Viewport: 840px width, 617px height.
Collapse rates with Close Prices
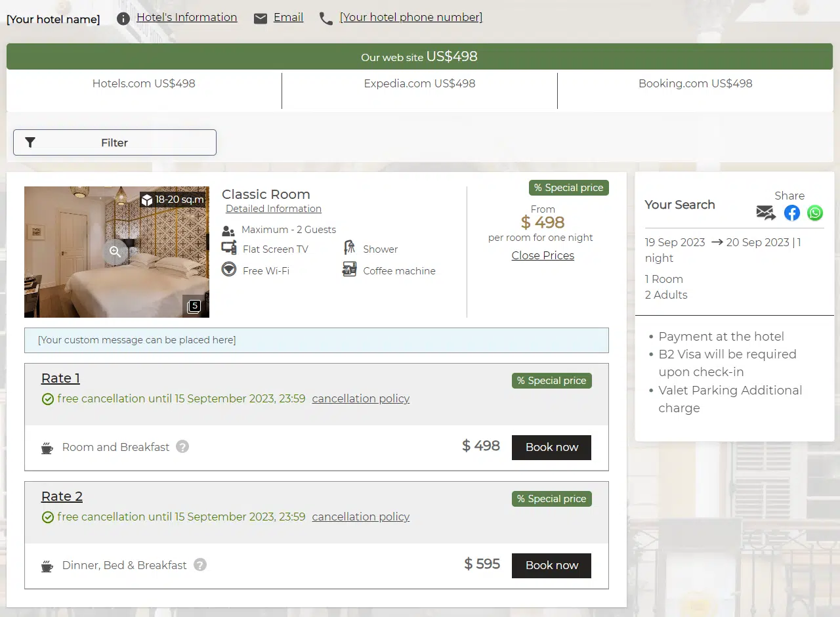click(x=543, y=255)
